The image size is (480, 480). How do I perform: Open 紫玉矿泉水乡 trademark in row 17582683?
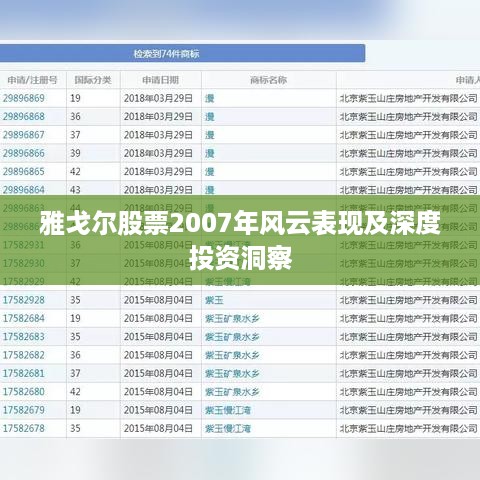click(x=232, y=337)
